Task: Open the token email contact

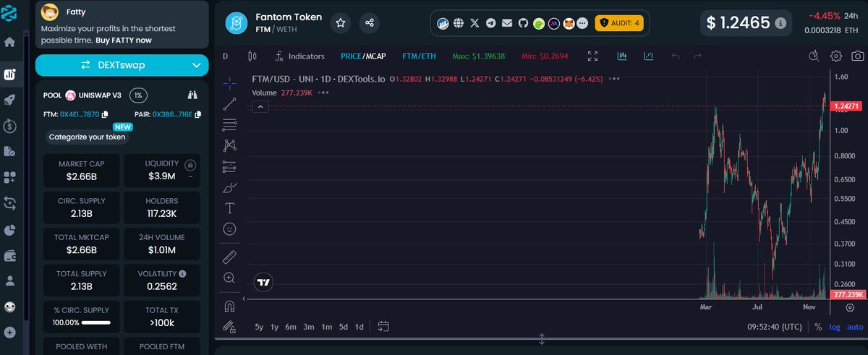Action: pos(507,23)
